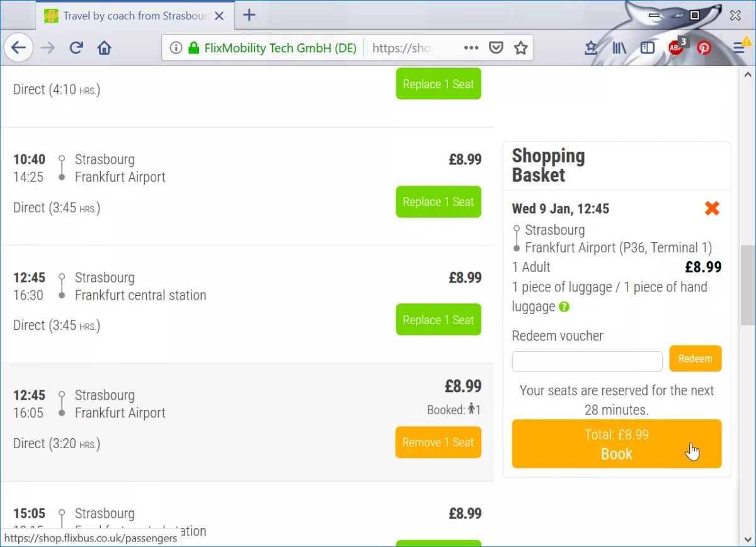
Task: Click the booked passenger figure icon
Action: [x=471, y=409]
